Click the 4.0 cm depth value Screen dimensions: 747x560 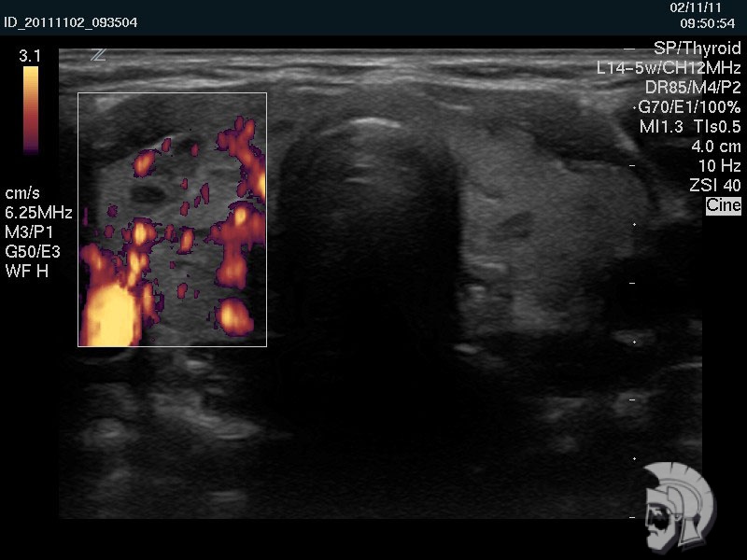click(715, 147)
